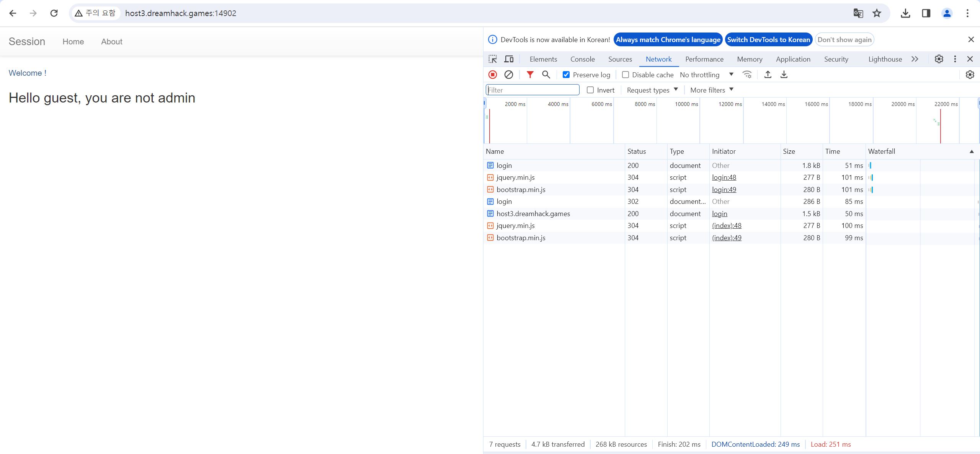Toggle the red filter funnel icon

tap(530, 75)
